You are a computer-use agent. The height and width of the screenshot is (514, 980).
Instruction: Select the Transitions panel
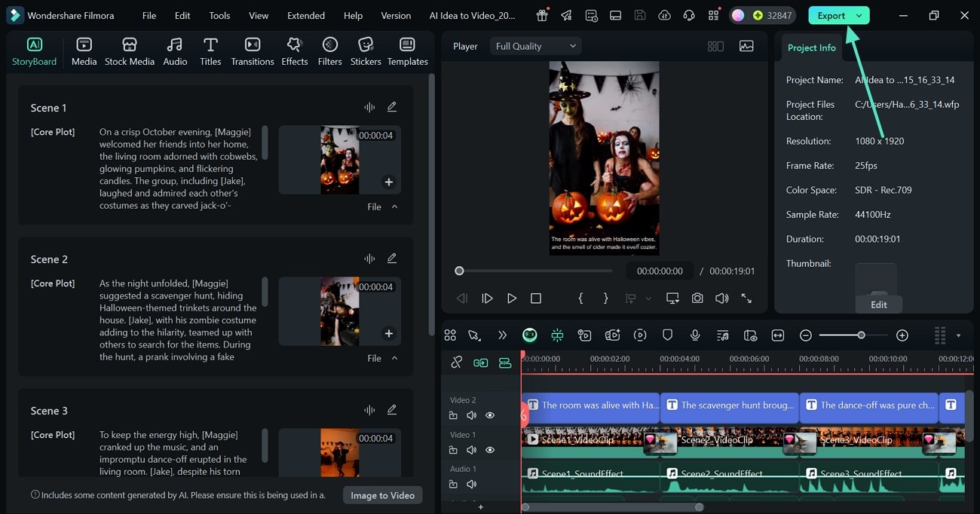tap(252, 51)
